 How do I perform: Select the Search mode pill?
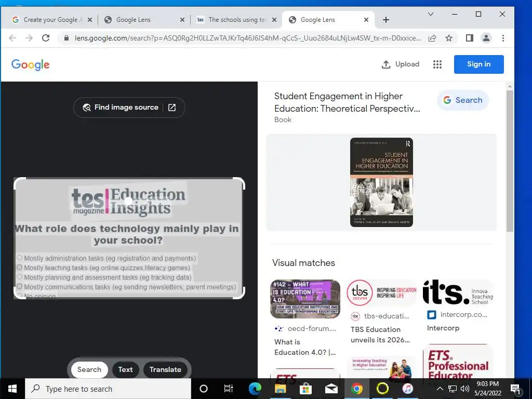click(89, 369)
